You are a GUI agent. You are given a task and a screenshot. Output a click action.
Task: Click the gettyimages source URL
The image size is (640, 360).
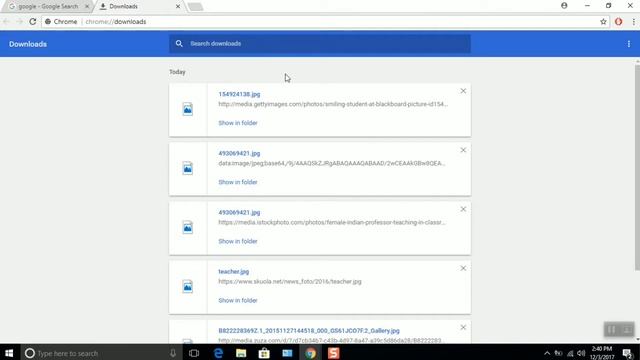coord(333,104)
